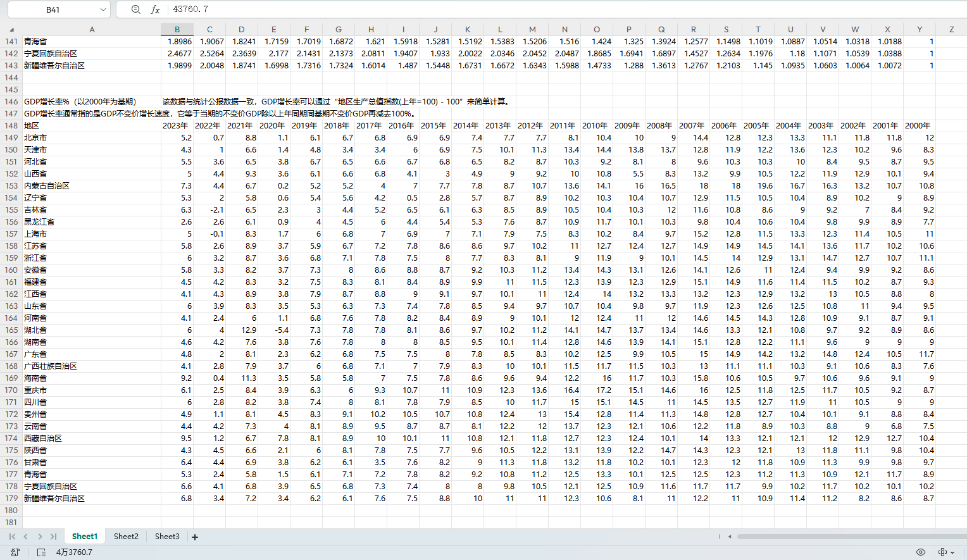Click the previous sheet navigation arrow
The width and height of the screenshot is (967, 560).
25,536
